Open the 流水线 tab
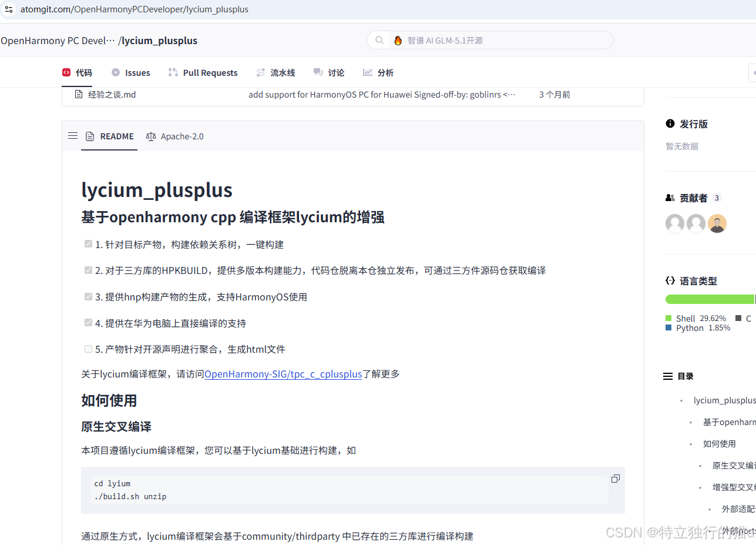This screenshot has height=545, width=756. 275,73
